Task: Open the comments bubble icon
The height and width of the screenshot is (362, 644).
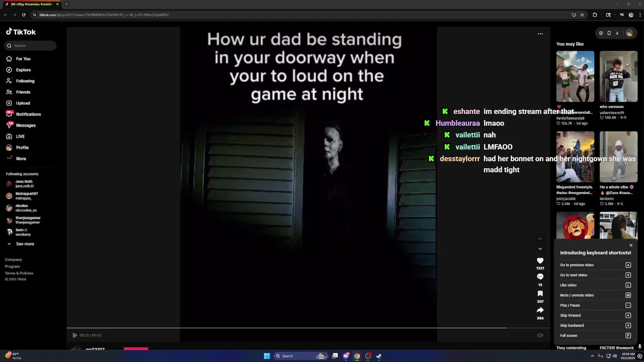Action: coord(540,277)
